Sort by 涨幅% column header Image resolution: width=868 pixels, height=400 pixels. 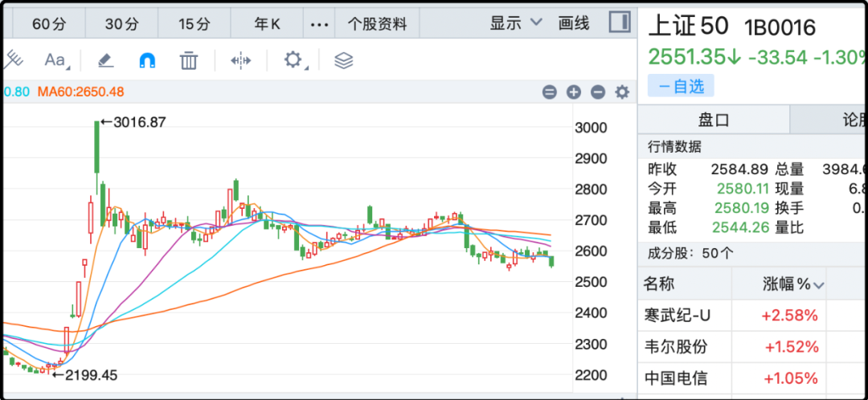coord(792,284)
